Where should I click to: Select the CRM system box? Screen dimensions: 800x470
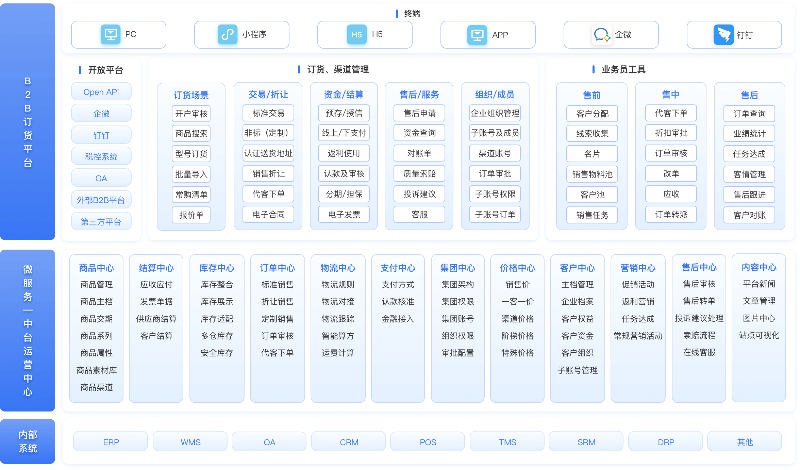pos(349,442)
